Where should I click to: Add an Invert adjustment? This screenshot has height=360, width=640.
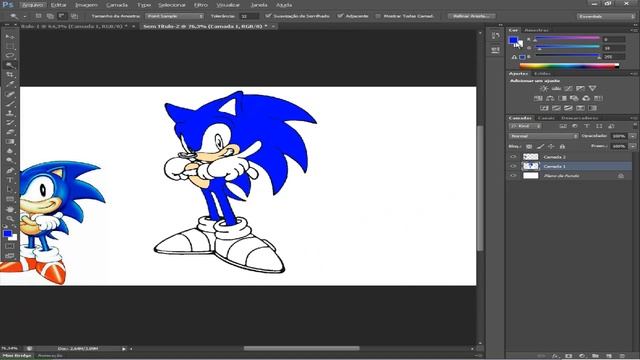544,108
